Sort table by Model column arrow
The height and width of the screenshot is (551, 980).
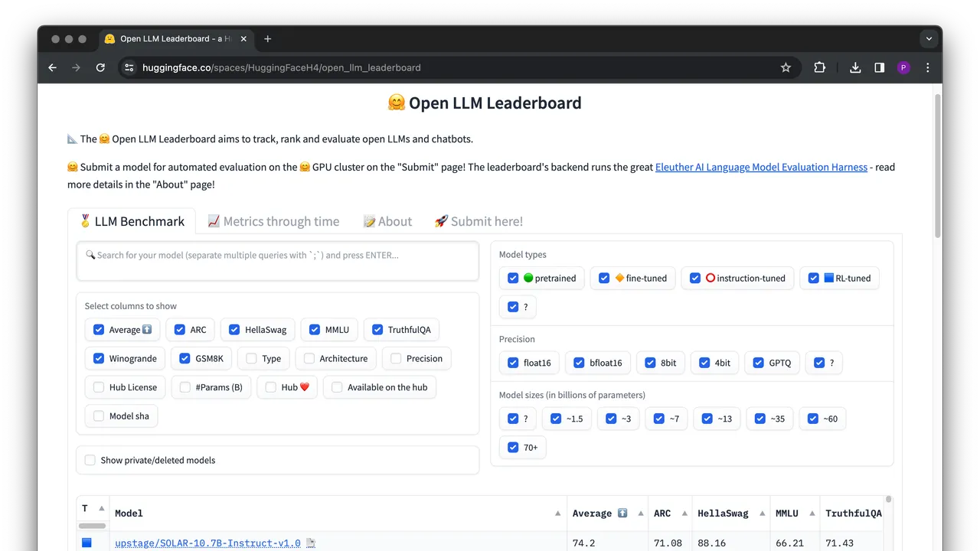pos(557,514)
